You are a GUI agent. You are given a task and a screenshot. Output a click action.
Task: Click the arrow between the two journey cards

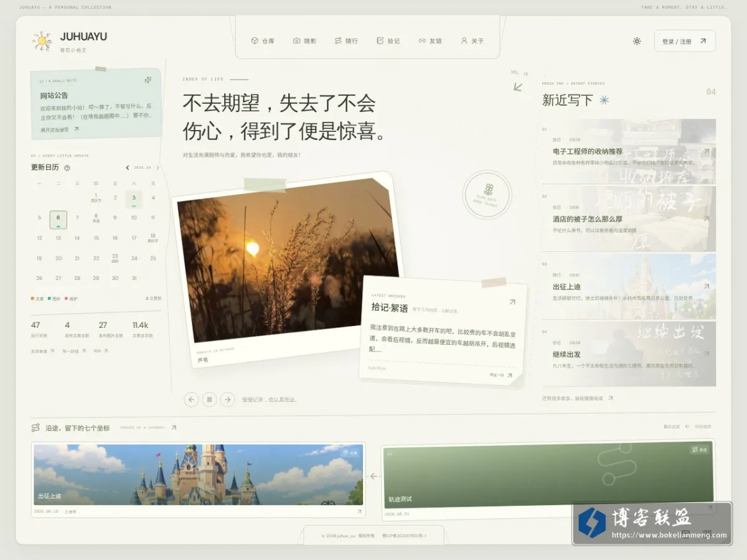pyautogui.click(x=374, y=477)
